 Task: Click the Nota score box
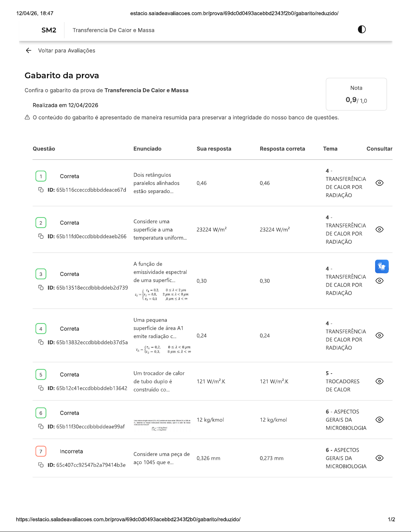coord(356,94)
